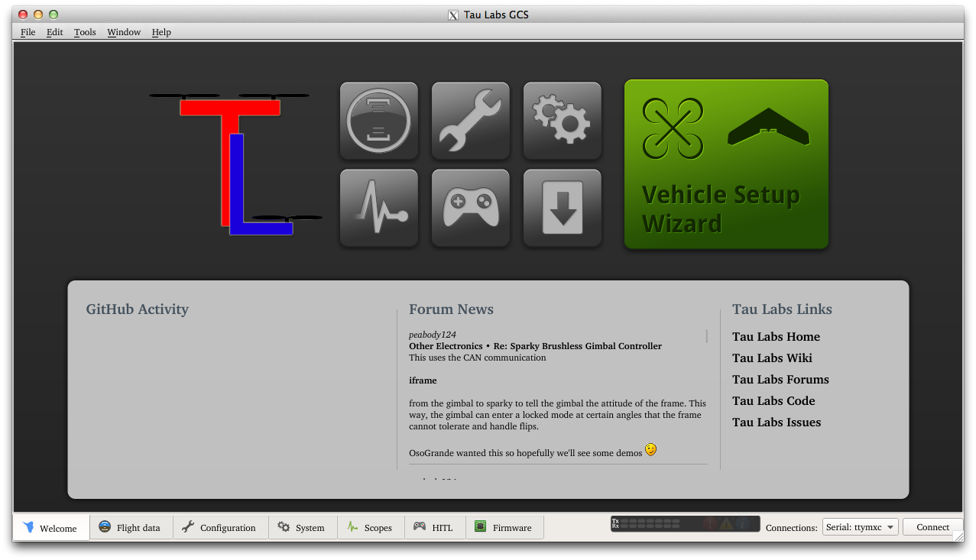Click the forum post title 'Re: Sparky Brushless Gimbal Controller'
Viewport: 976px width, 560px height.
(x=578, y=346)
